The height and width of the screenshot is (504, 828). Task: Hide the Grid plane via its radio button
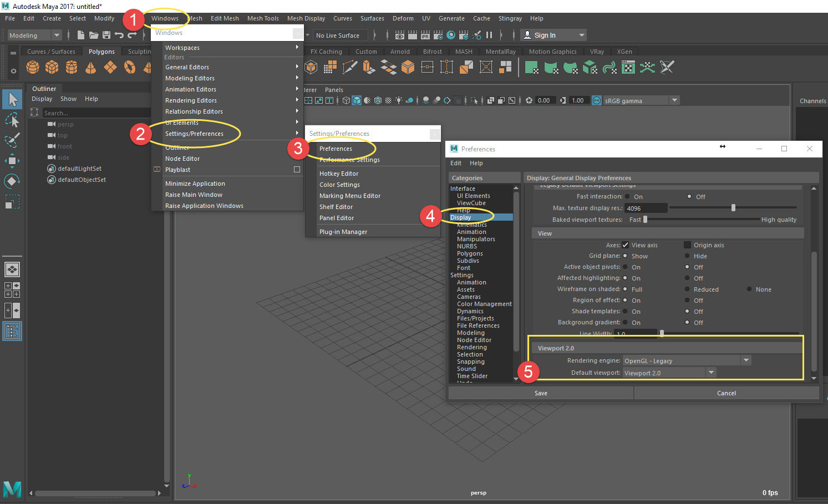687,256
